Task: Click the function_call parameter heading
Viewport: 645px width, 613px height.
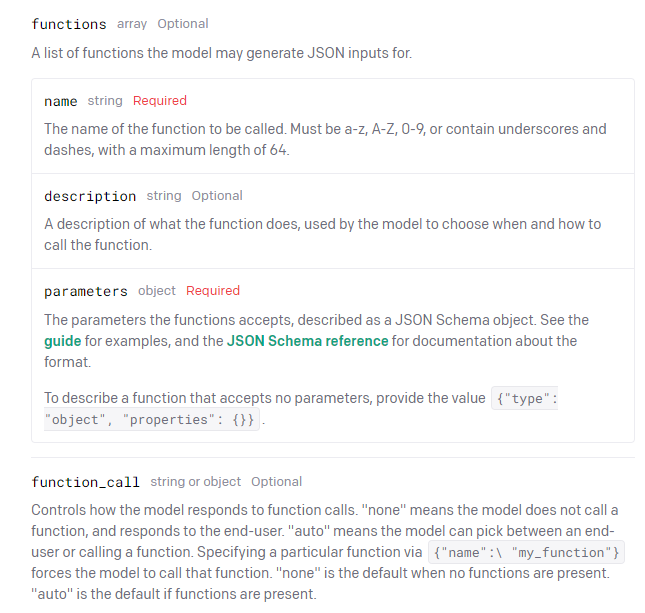Action: pyautogui.click(x=86, y=482)
